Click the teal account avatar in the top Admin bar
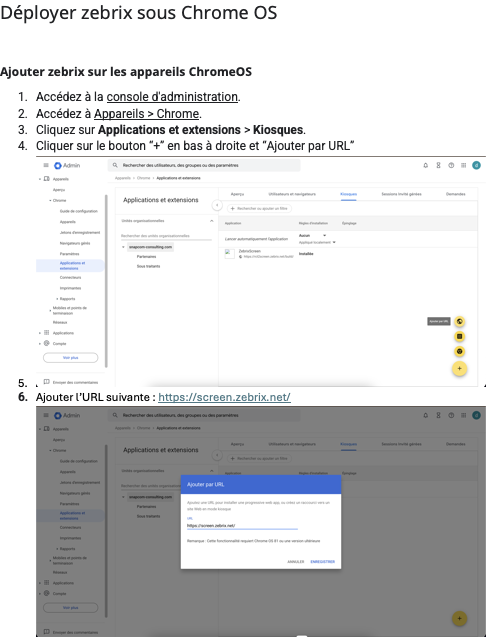 (x=476, y=165)
